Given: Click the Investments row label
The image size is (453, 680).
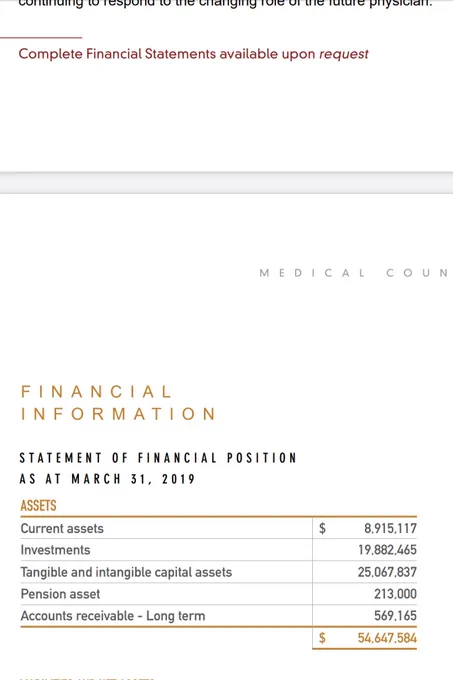Looking at the screenshot, I should pos(55,550).
